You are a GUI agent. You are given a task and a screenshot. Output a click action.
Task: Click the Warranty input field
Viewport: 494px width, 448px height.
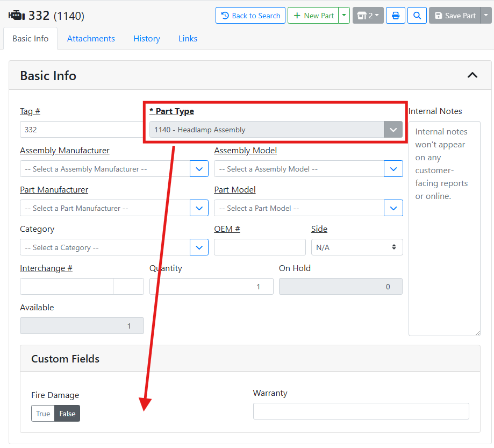(361, 411)
